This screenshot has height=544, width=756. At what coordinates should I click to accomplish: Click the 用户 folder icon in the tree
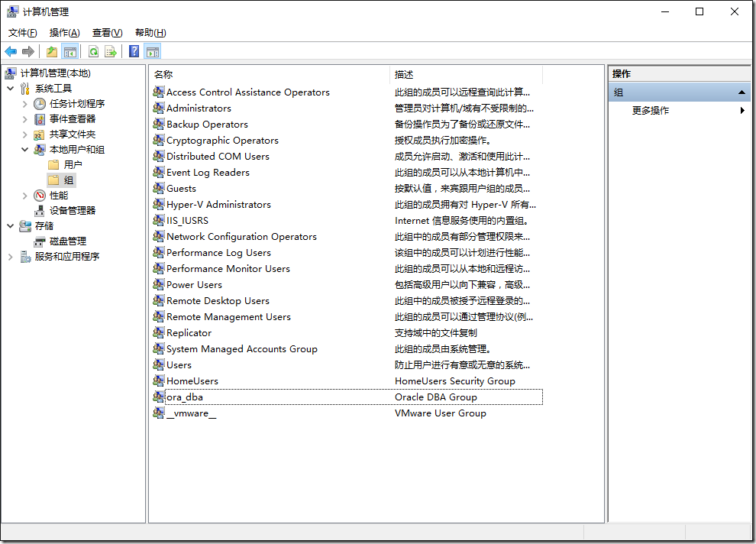pyautogui.click(x=54, y=165)
